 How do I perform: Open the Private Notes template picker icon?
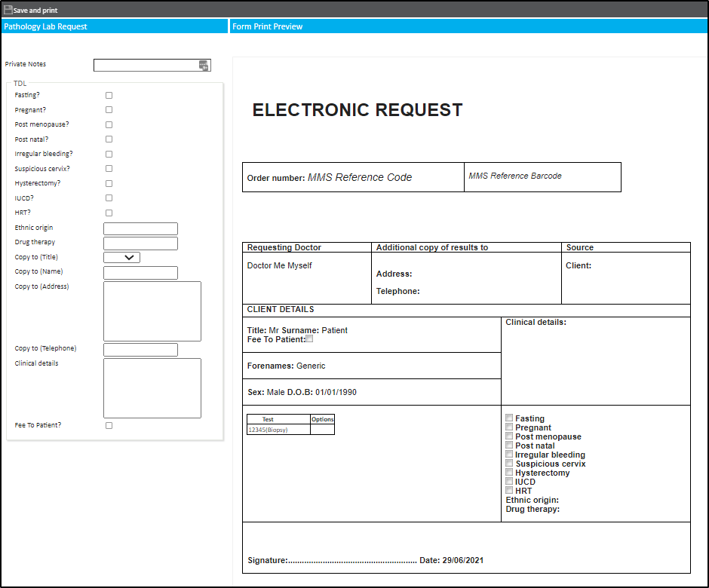point(204,66)
